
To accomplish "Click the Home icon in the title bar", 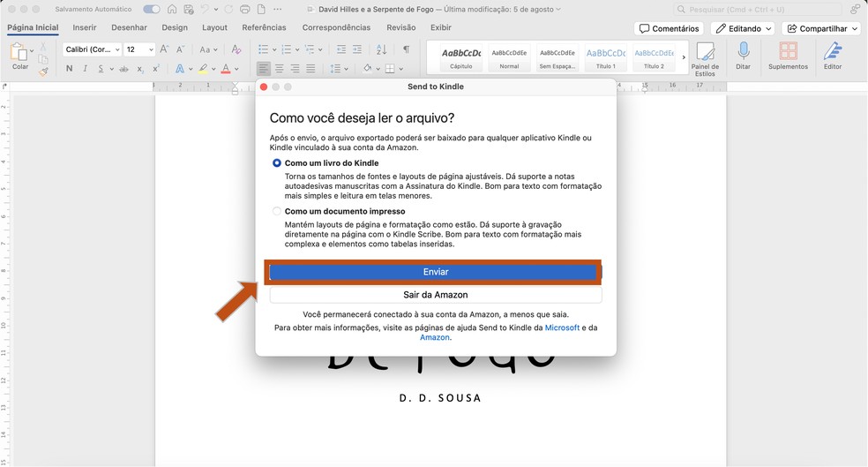I will pos(172,10).
